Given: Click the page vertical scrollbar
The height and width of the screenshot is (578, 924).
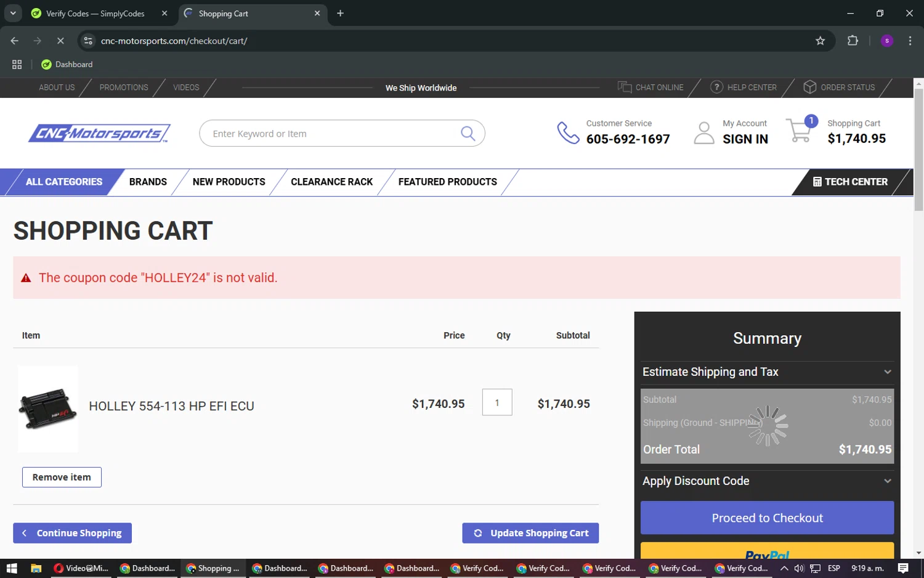Looking at the screenshot, I should [918, 150].
